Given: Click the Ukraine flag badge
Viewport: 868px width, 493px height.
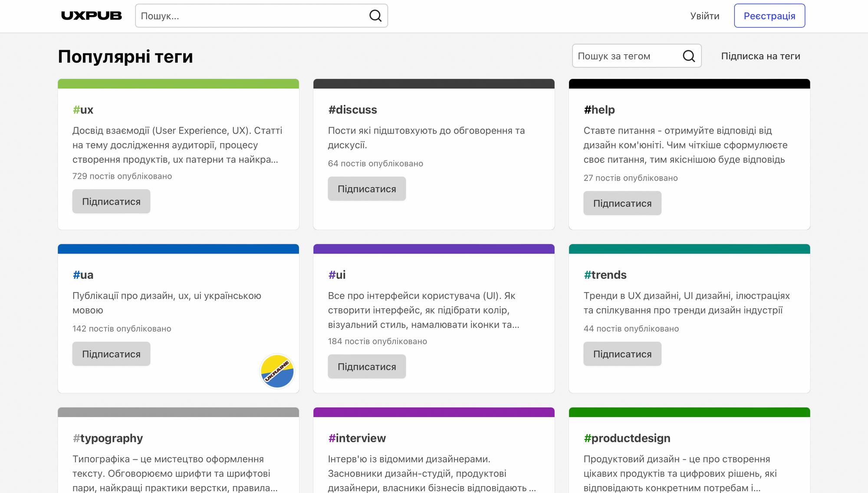Looking at the screenshot, I should [277, 371].
